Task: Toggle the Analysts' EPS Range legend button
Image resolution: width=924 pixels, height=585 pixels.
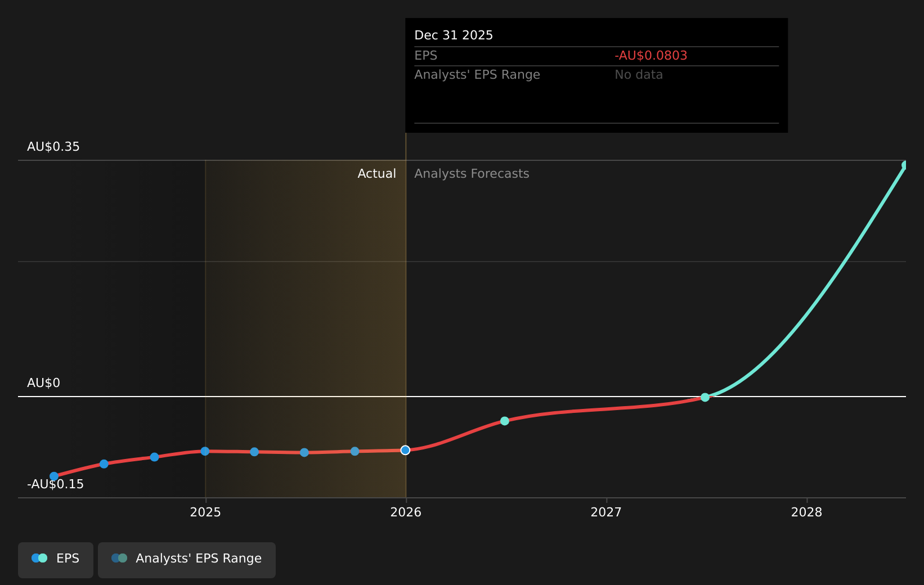Action: pyautogui.click(x=187, y=560)
